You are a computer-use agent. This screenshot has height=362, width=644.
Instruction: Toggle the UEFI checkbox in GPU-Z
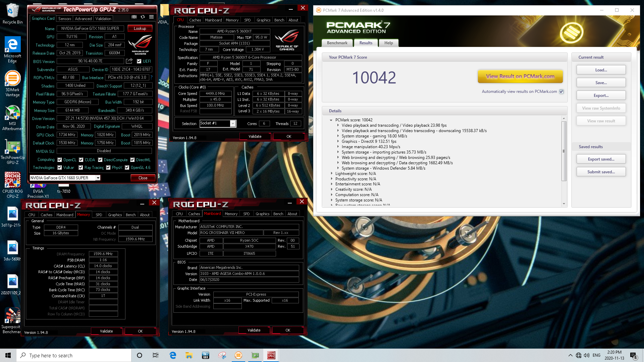tap(139, 61)
